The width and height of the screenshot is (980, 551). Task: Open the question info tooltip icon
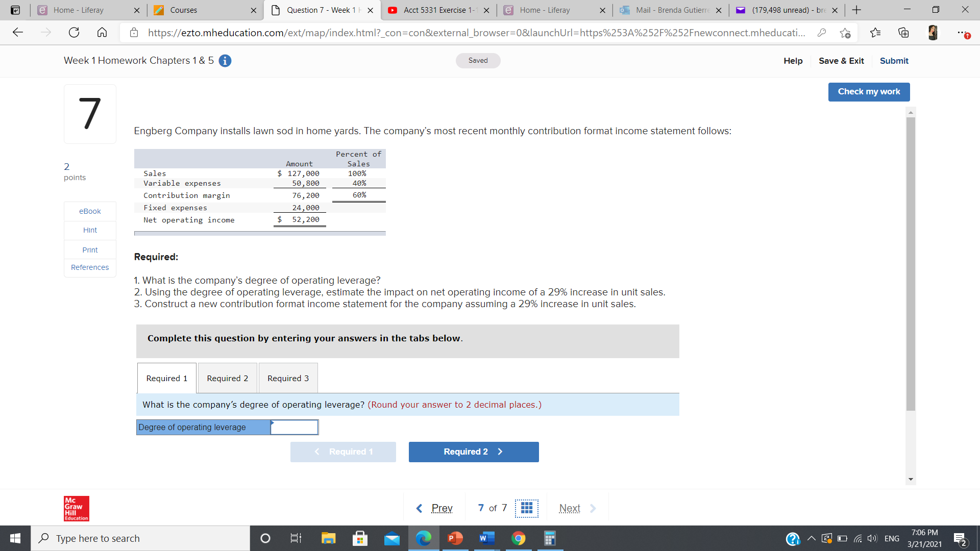click(x=225, y=60)
